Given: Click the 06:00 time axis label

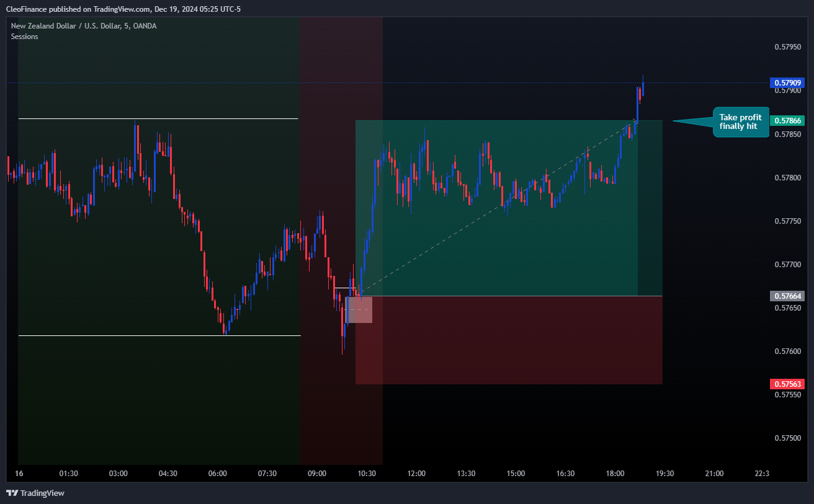Looking at the screenshot, I should pyautogui.click(x=218, y=474).
